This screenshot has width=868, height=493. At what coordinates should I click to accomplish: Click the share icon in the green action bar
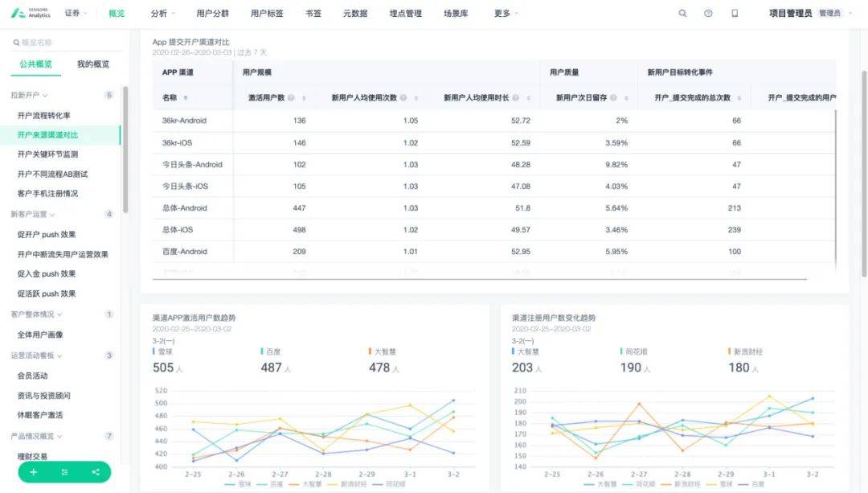(96, 474)
